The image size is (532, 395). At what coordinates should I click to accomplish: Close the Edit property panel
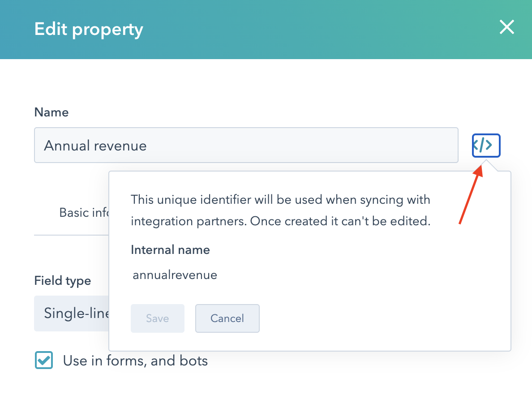(506, 28)
